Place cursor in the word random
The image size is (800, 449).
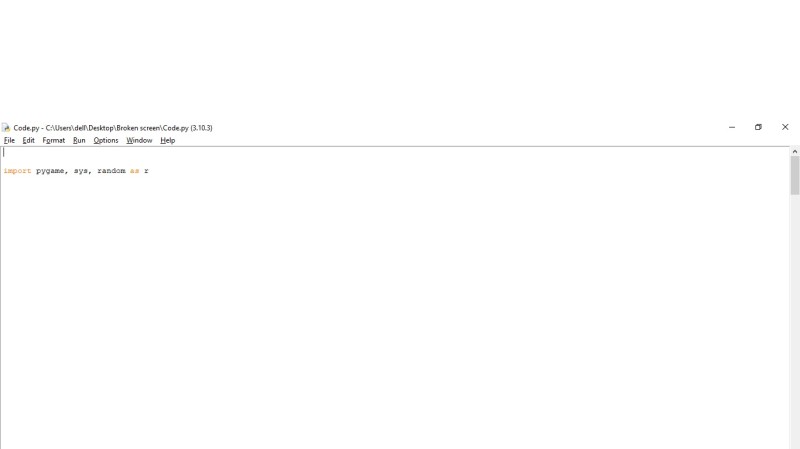tap(111, 171)
